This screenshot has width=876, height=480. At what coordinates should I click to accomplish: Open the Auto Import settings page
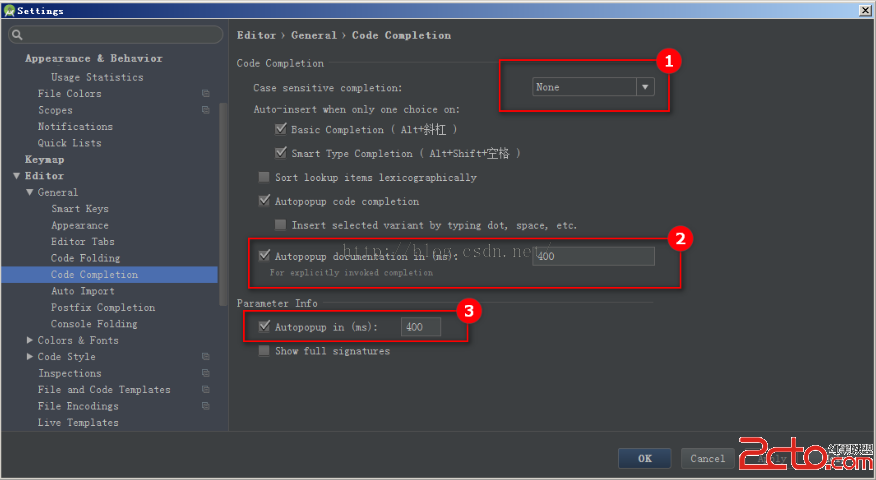[83, 291]
